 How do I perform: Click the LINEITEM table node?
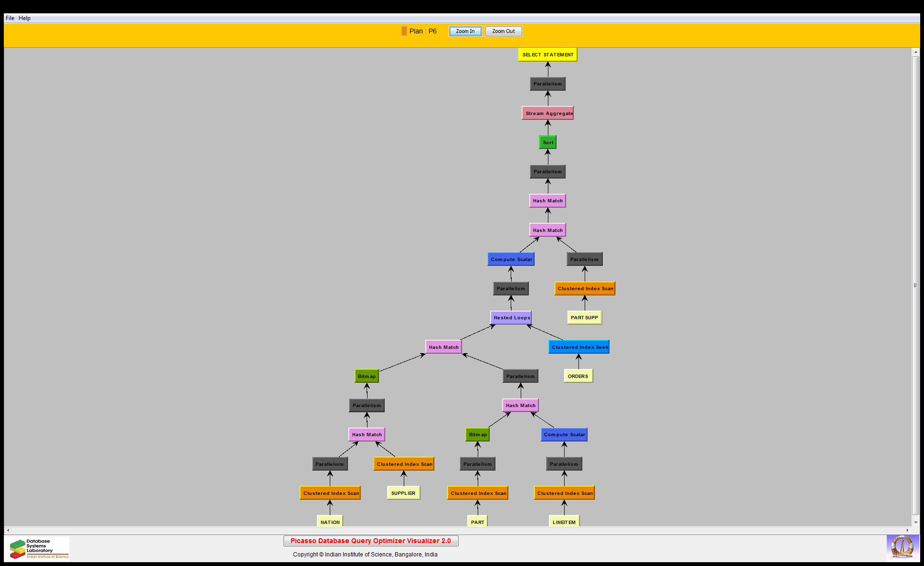564,522
